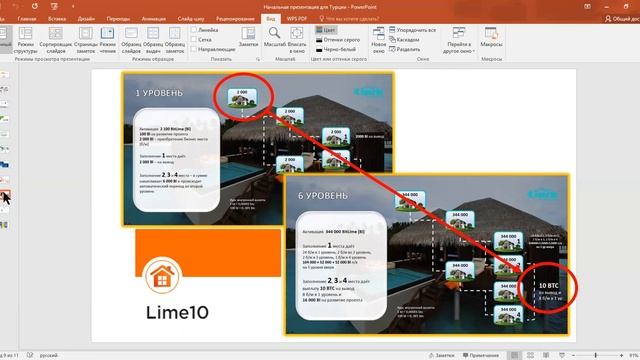Open the Review (Рецензирование) ribbon tab
This screenshot has height=360, width=640.
tap(235, 19)
